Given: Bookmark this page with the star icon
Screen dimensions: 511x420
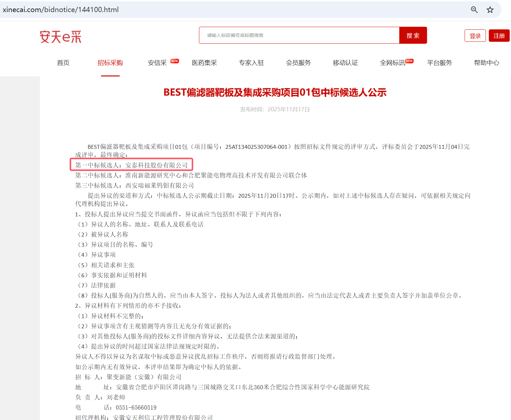Looking at the screenshot, I should 490,10.
